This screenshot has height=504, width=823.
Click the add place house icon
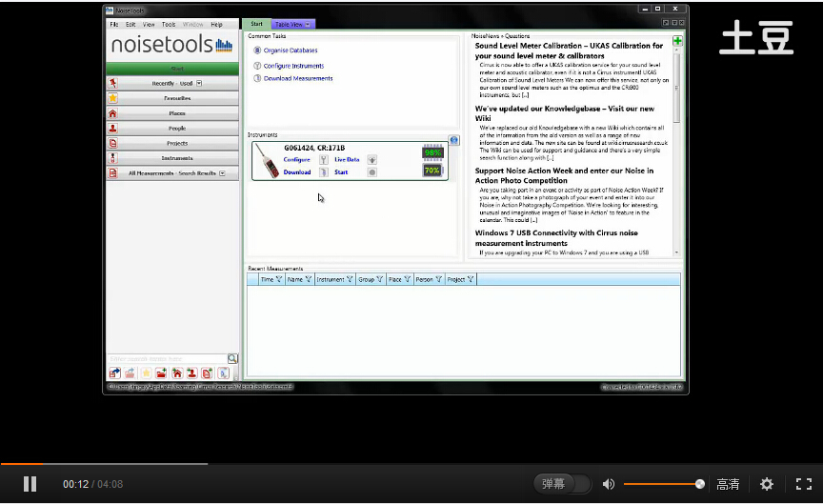(x=177, y=373)
